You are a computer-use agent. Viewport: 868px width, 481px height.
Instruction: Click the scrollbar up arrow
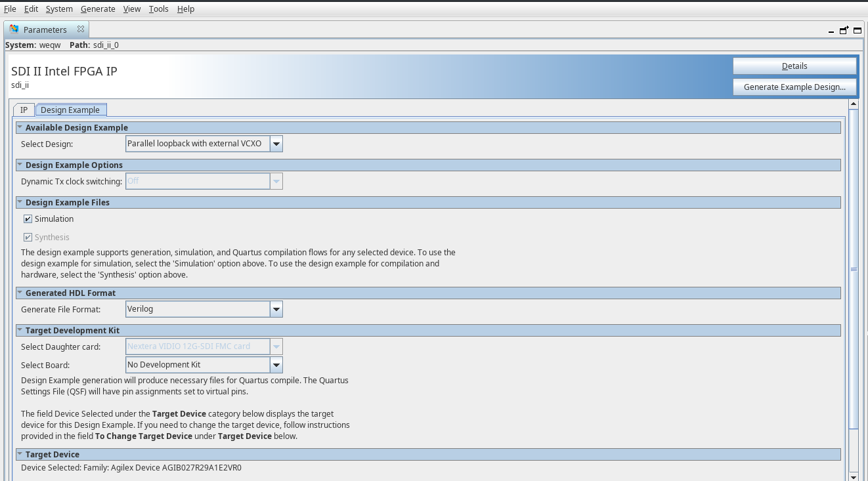(854, 104)
